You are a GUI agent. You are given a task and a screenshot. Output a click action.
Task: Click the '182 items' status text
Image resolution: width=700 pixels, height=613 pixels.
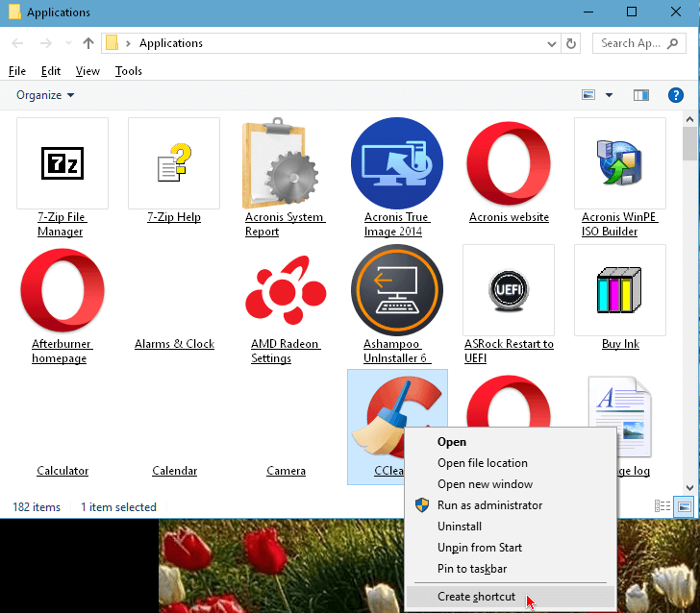pyautogui.click(x=37, y=507)
